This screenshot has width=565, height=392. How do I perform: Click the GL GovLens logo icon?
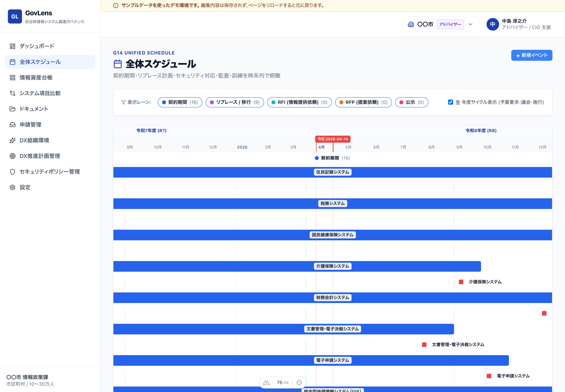click(15, 16)
